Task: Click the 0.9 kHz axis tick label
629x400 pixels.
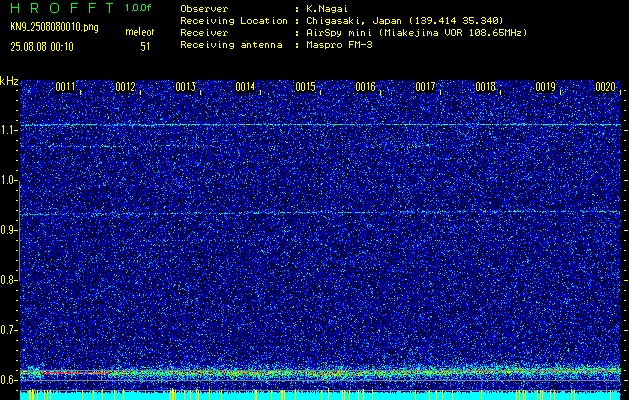Action: [x=8, y=230]
